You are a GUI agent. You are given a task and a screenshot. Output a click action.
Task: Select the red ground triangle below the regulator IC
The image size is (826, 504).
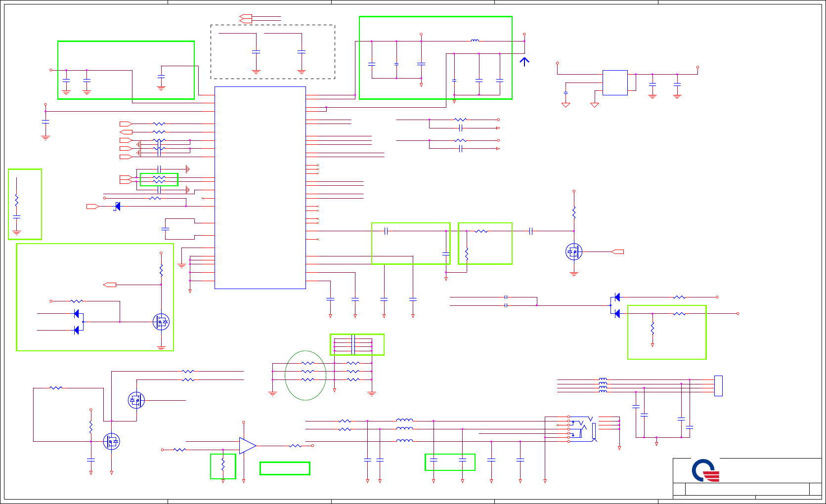click(x=595, y=105)
